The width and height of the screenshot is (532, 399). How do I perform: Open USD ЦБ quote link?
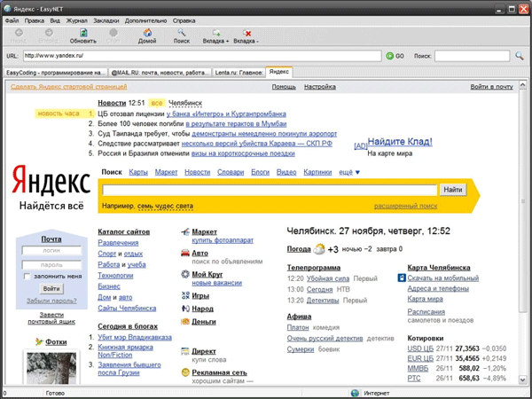[x=420, y=348]
